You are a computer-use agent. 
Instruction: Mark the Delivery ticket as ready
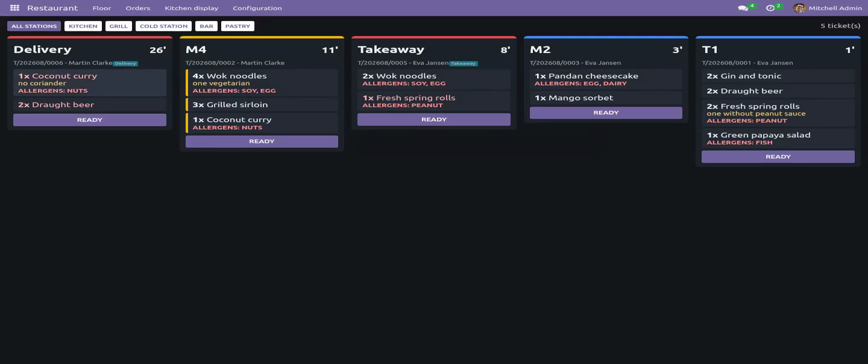click(x=90, y=120)
